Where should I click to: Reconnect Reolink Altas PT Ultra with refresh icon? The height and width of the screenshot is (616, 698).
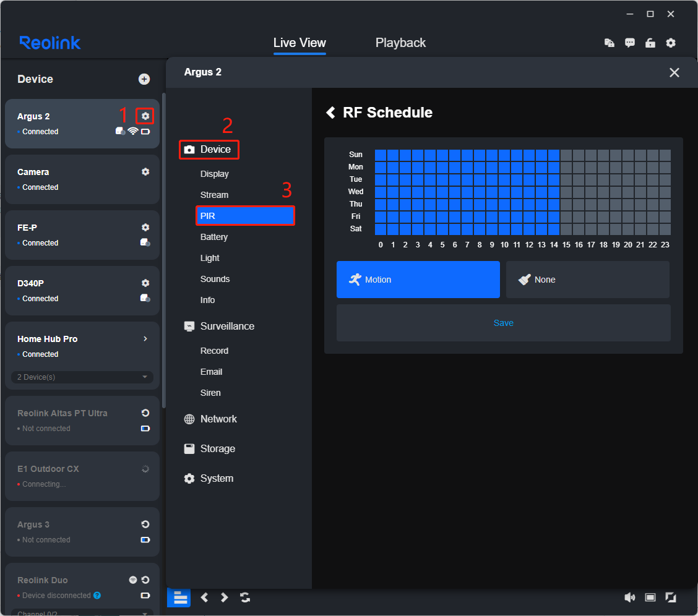145,413
